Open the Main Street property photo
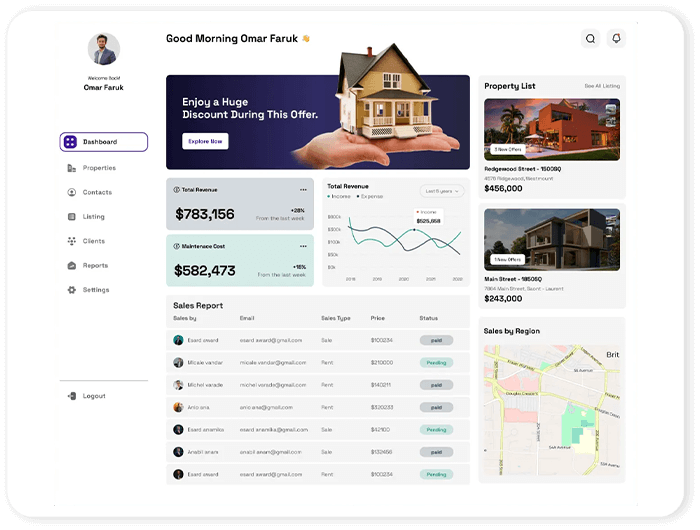Screen dimensions: 700x530 point(552,240)
